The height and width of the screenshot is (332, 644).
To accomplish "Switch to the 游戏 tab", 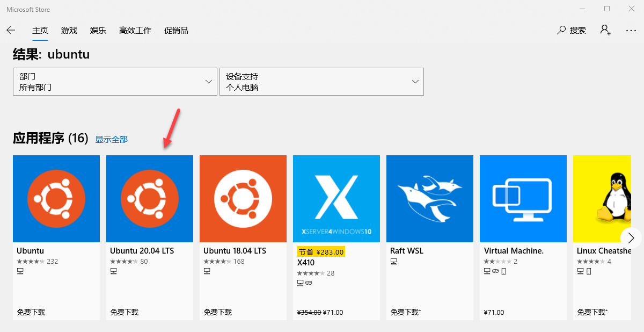I will (69, 31).
